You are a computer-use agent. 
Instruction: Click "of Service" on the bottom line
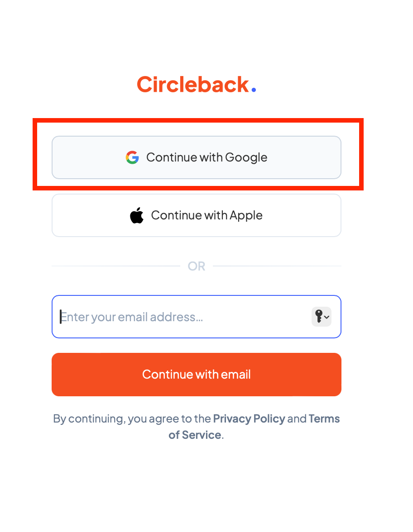(x=195, y=435)
